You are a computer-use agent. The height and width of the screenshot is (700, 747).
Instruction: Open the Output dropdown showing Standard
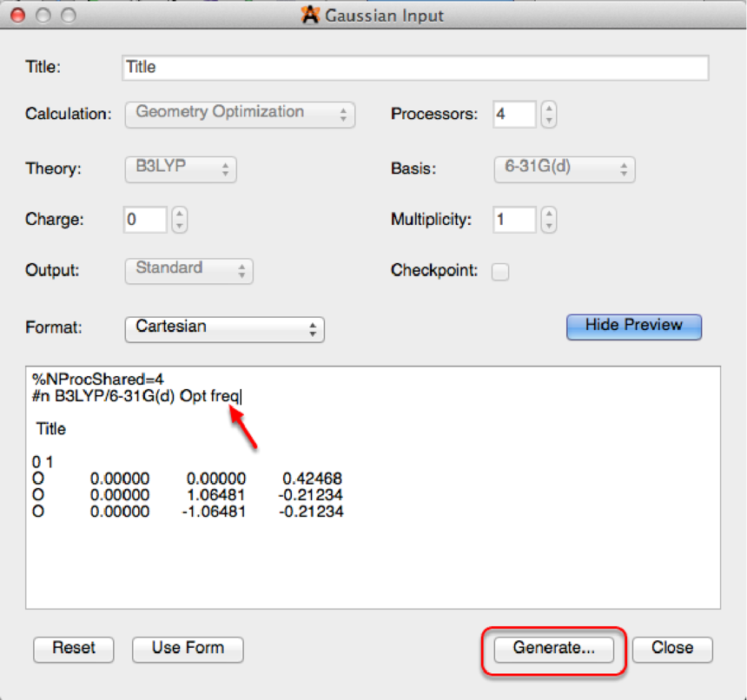click(x=189, y=270)
